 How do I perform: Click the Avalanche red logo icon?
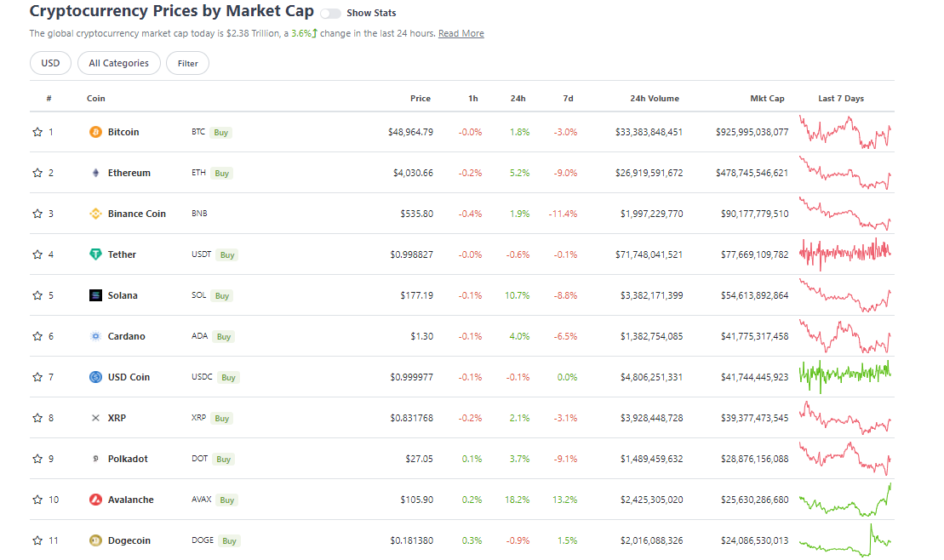(x=95, y=500)
